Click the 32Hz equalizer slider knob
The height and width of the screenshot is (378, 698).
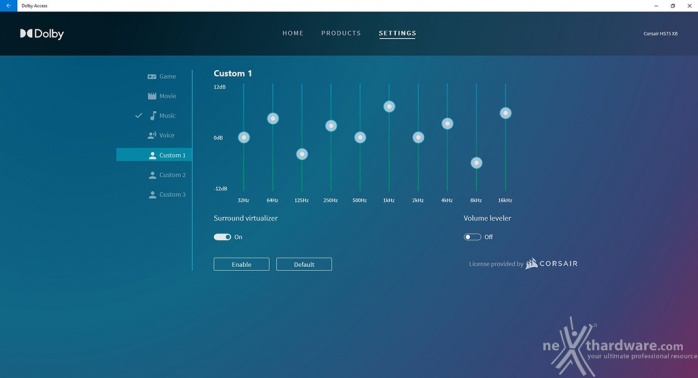click(x=243, y=137)
